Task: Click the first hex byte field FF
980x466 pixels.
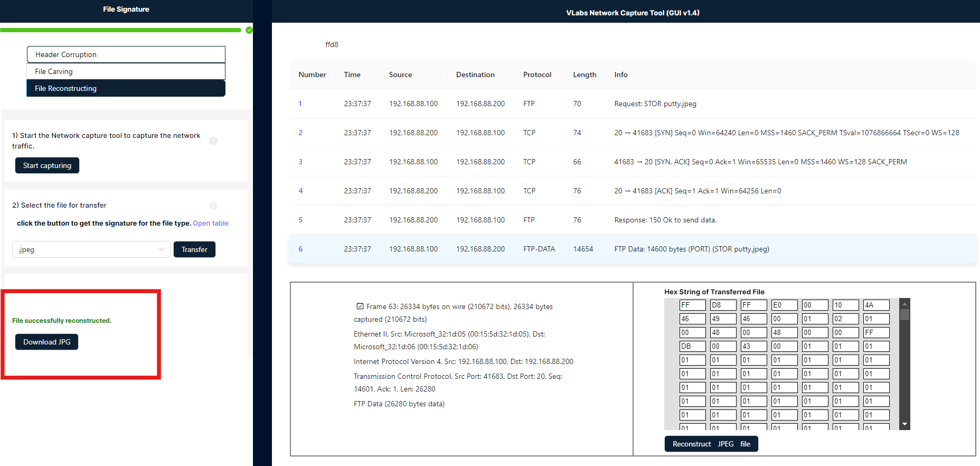Action: click(x=692, y=305)
